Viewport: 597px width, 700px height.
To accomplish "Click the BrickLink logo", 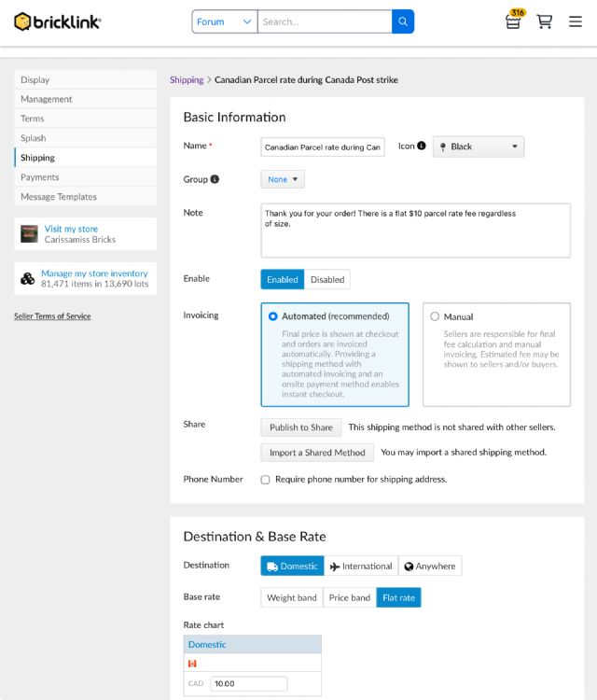I will pos(58,21).
